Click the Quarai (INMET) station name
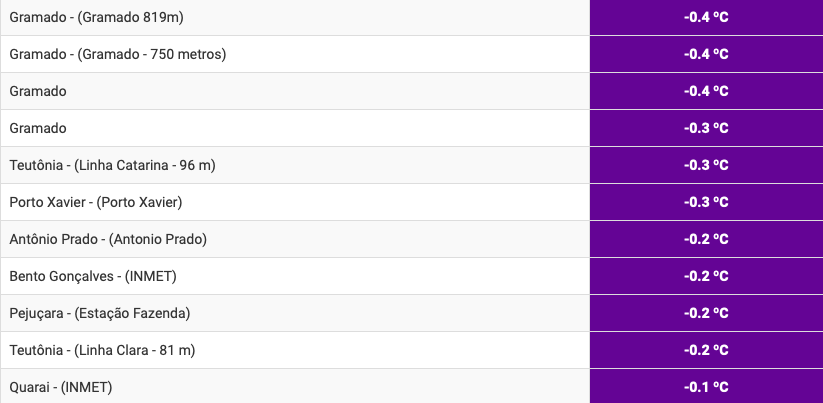Viewport: 823px width, 403px height. (60, 387)
